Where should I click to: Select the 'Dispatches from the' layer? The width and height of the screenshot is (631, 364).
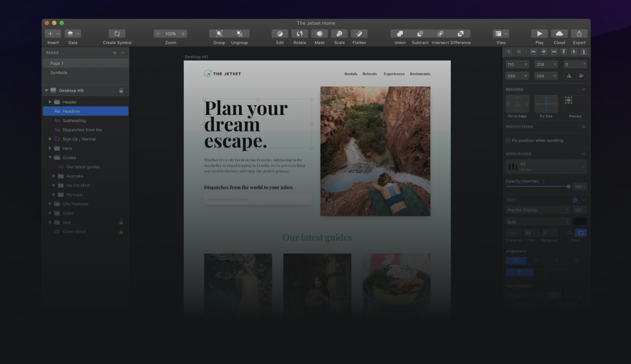(x=86, y=130)
